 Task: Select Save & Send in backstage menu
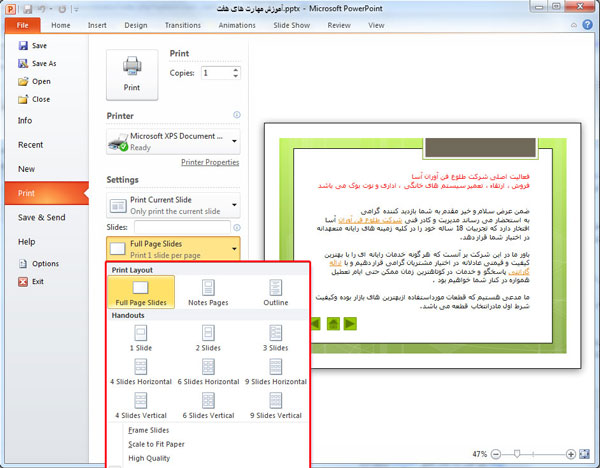click(x=42, y=217)
